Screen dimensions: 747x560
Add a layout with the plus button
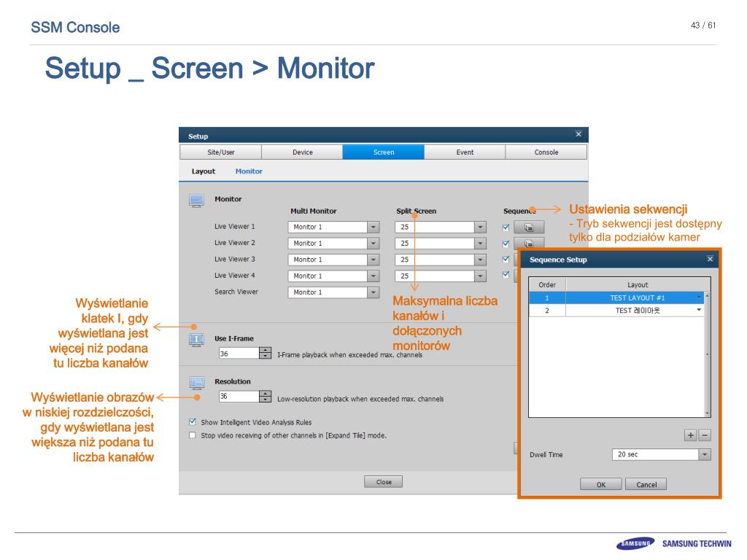tap(690, 435)
